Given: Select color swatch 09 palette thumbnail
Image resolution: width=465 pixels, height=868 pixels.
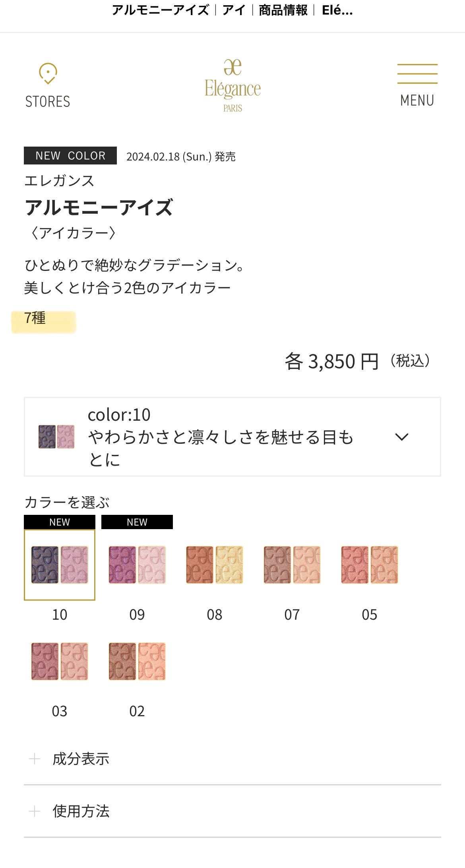Looking at the screenshot, I should coord(137,564).
